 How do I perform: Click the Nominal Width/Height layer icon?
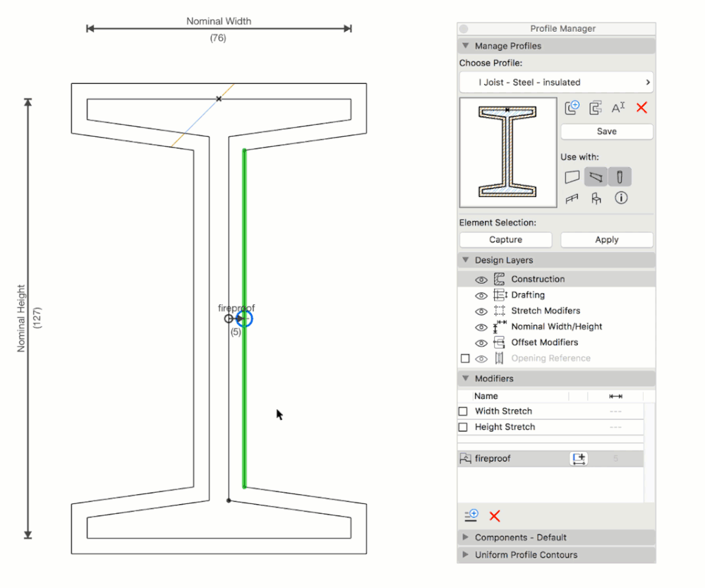500,327
